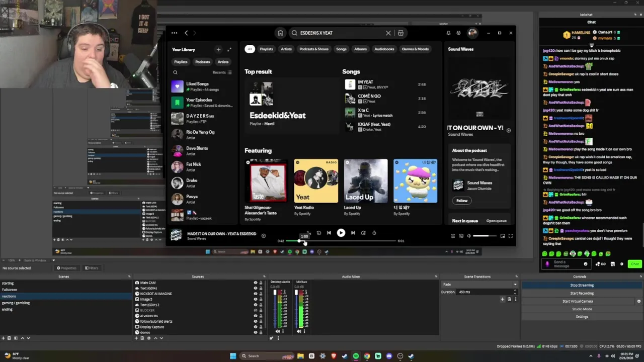Toggle visibility of the BLOCKER source

pos(255,310)
